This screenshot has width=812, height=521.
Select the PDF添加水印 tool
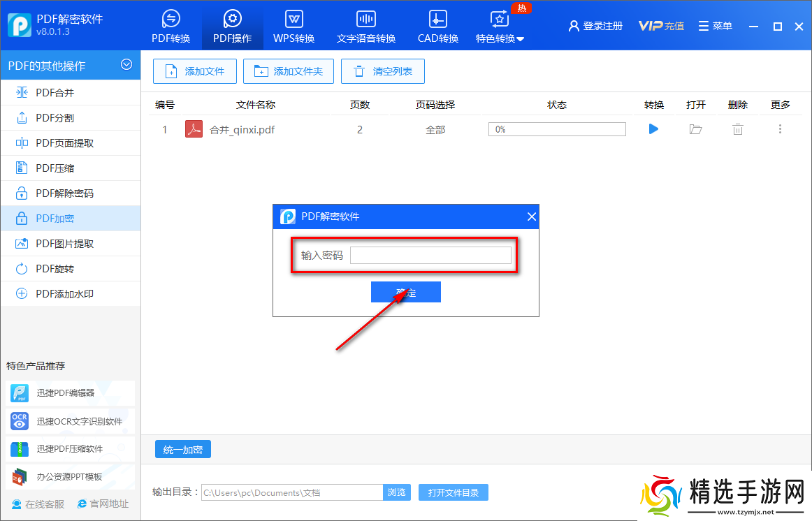click(56, 293)
